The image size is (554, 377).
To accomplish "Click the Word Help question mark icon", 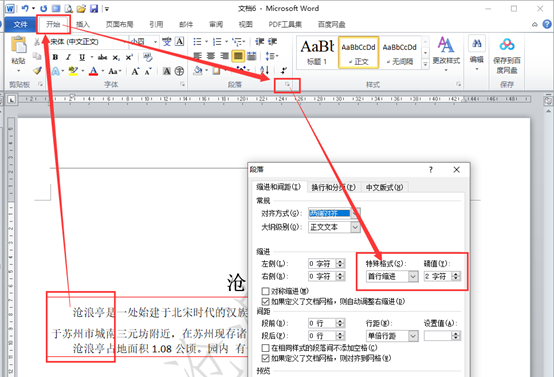I will click(547, 24).
